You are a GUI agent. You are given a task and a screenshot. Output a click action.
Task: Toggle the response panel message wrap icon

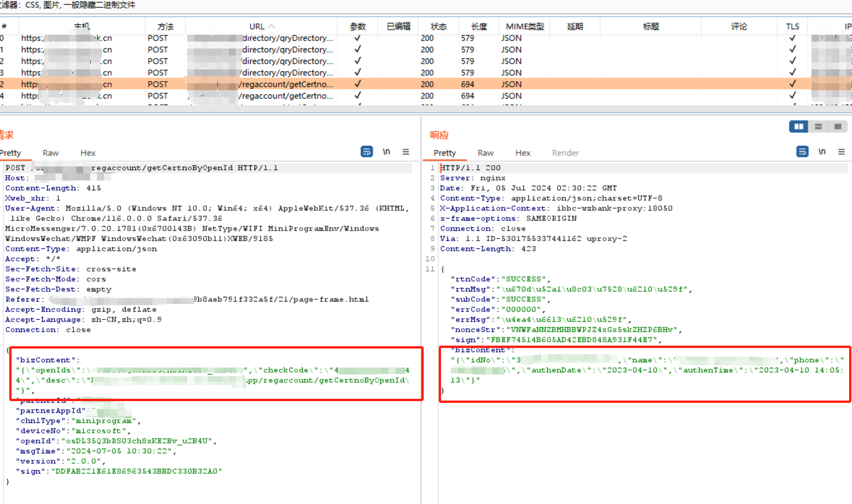pos(802,151)
